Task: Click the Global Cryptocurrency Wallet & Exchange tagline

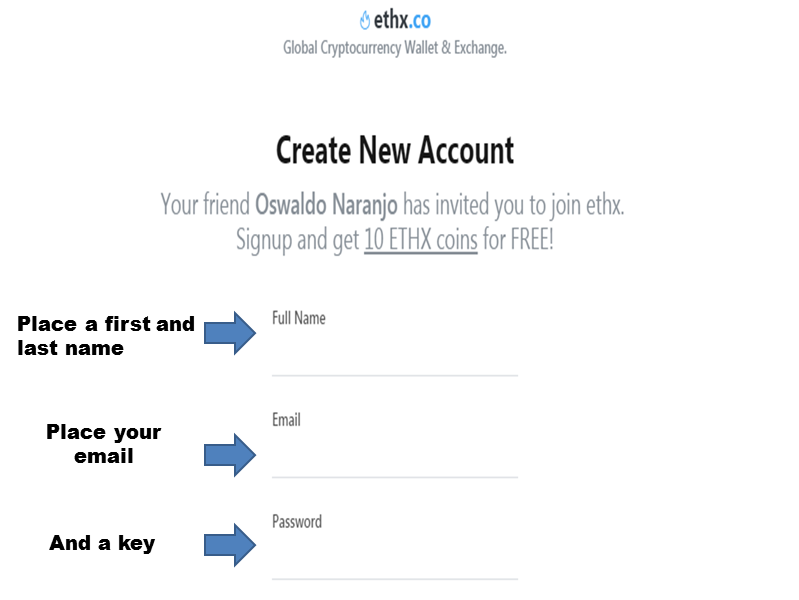Action: [395, 48]
